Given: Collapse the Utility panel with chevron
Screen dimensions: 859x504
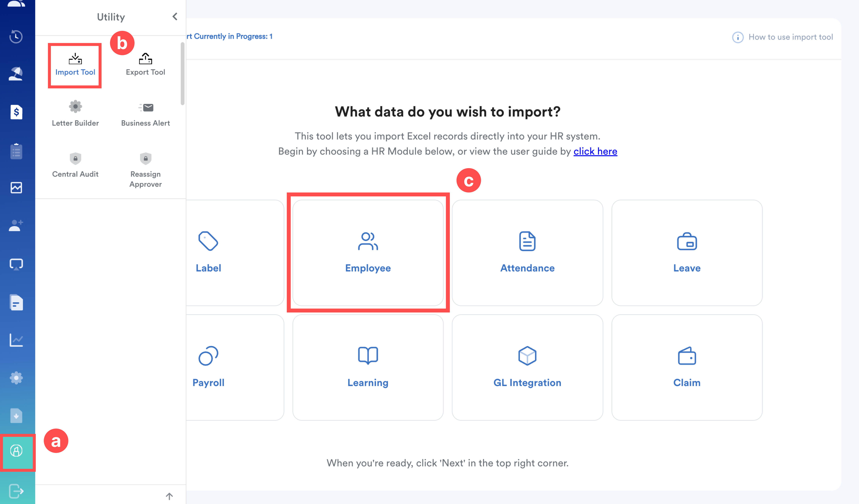Looking at the screenshot, I should tap(175, 17).
